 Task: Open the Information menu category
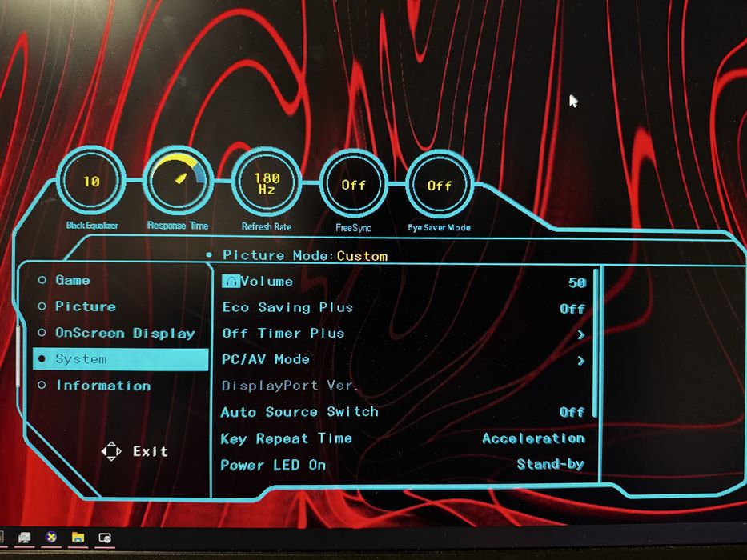[x=103, y=385]
